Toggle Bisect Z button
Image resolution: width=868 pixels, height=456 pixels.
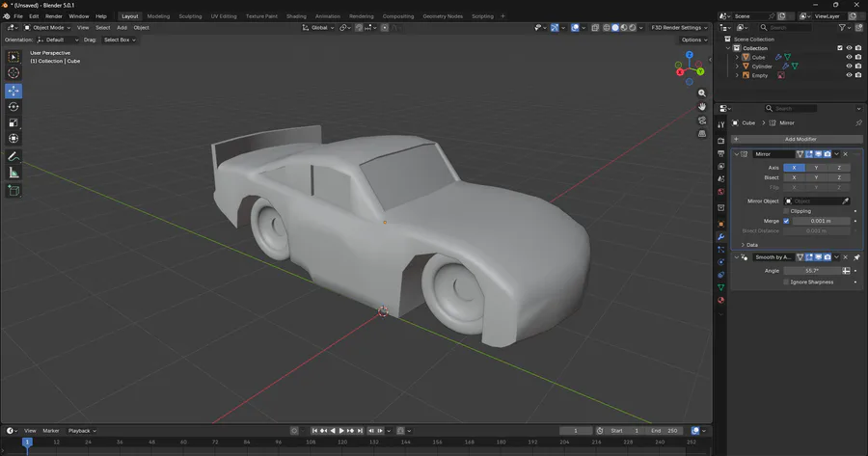839,177
